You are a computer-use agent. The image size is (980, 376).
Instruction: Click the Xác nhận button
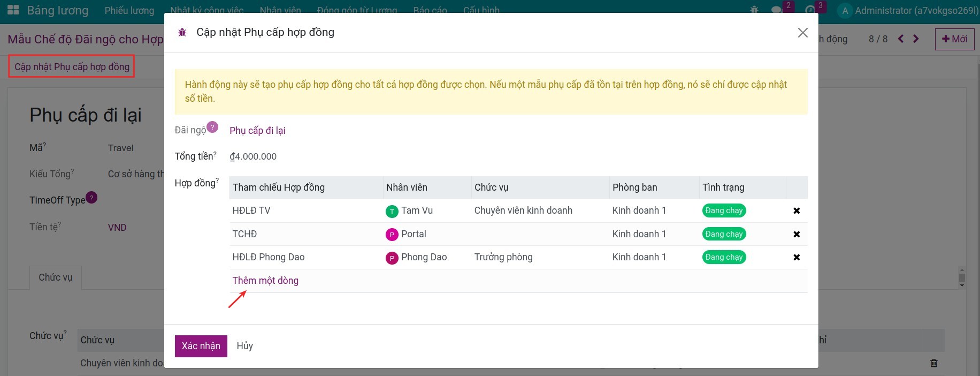coord(201,346)
